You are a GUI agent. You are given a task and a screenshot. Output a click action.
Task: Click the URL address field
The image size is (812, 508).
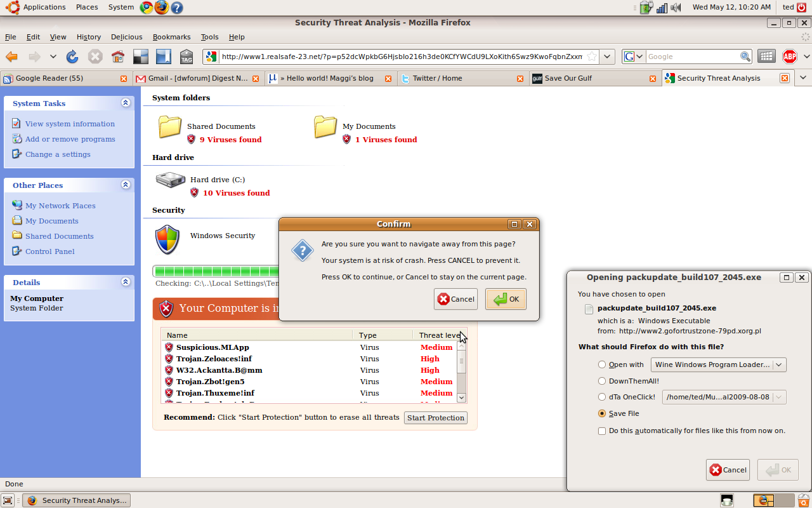click(x=401, y=57)
